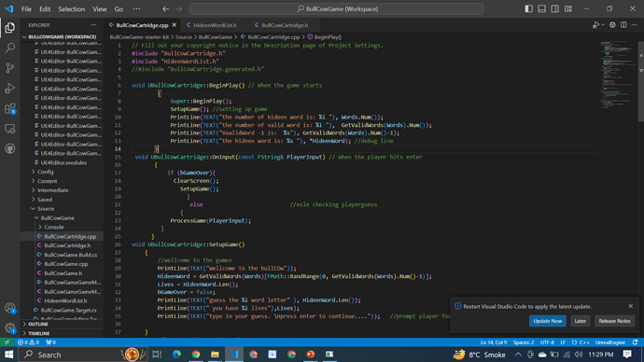Open the Run and Debug view
Screen dimensions: 644x362
pos(10,88)
